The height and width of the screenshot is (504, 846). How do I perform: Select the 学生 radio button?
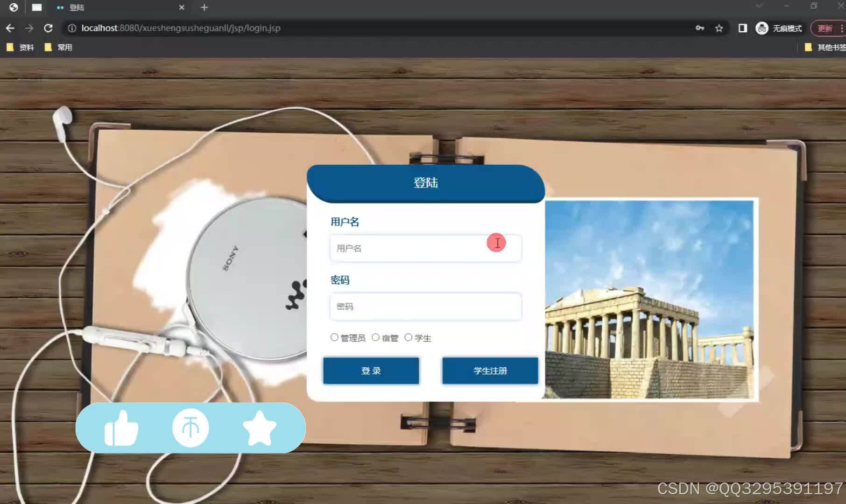tap(408, 337)
